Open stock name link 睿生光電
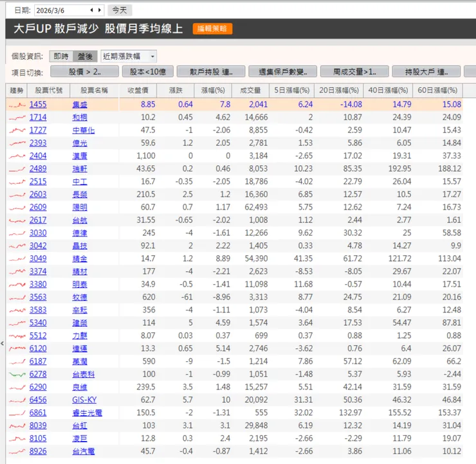The image size is (476, 464). pyautogui.click(x=87, y=413)
